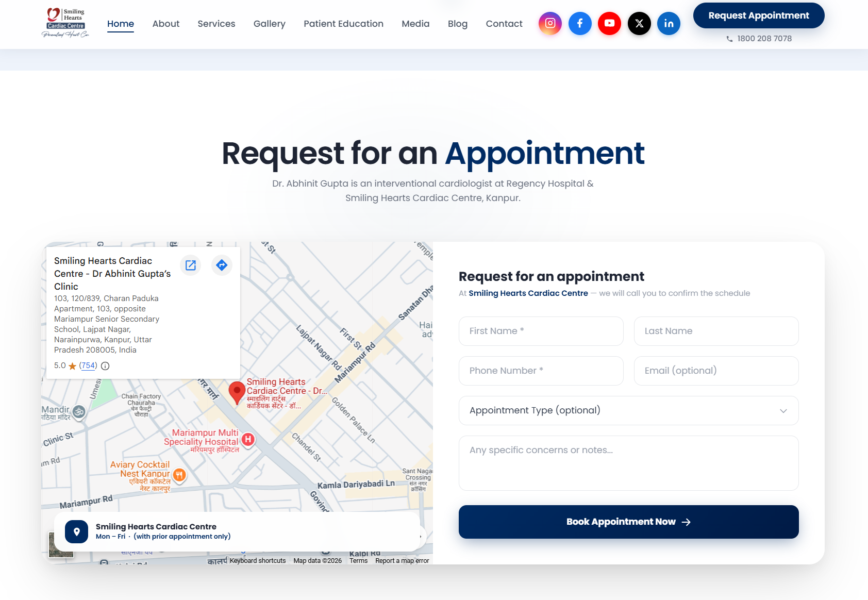Focus the Phone Number field
Image resolution: width=868 pixels, height=600 pixels.
tap(541, 371)
